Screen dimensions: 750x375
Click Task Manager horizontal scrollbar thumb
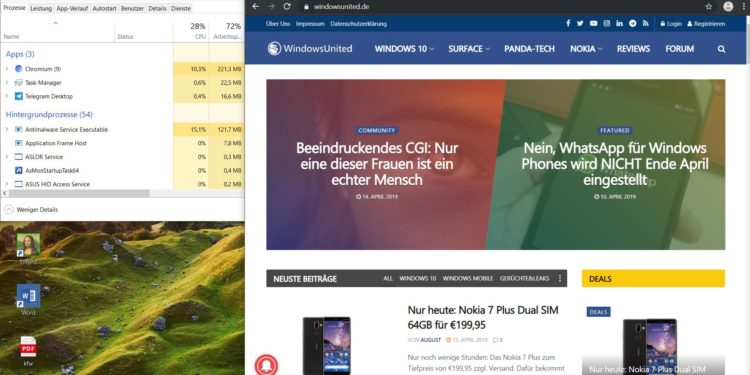coord(79,193)
